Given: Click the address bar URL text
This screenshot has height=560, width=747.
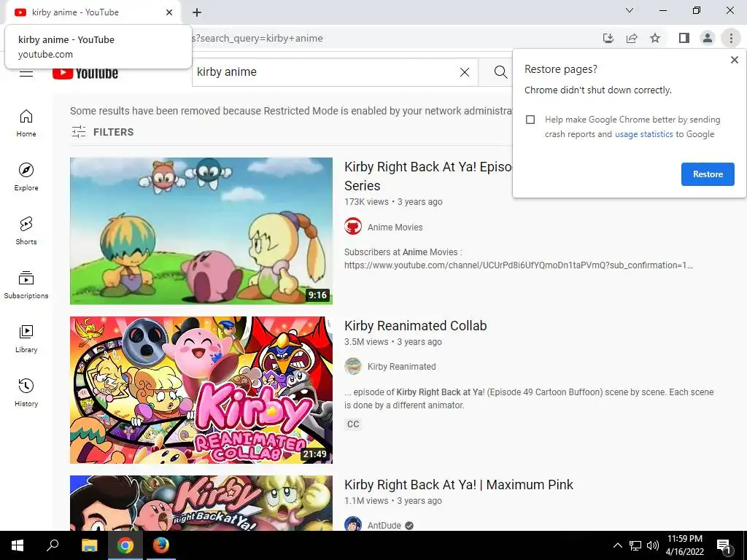Looking at the screenshot, I should [258, 38].
